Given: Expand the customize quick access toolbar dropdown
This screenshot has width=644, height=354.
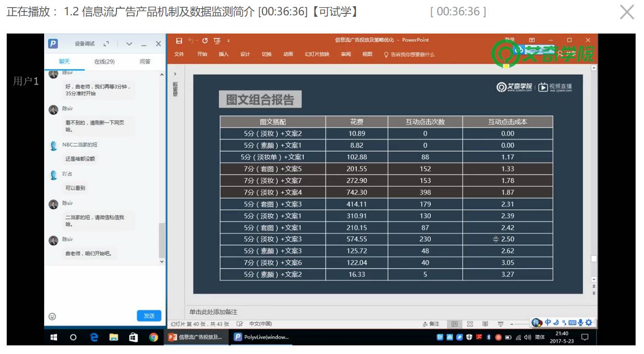Looking at the screenshot, I should coord(229,41).
